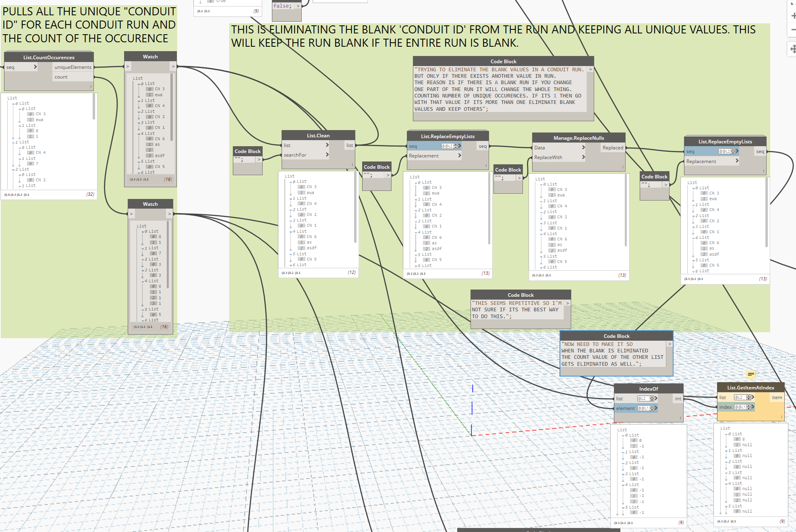Open the yellow note icon above List.GetItemAtIndex
Screen dimensions: 796x532
750,375
